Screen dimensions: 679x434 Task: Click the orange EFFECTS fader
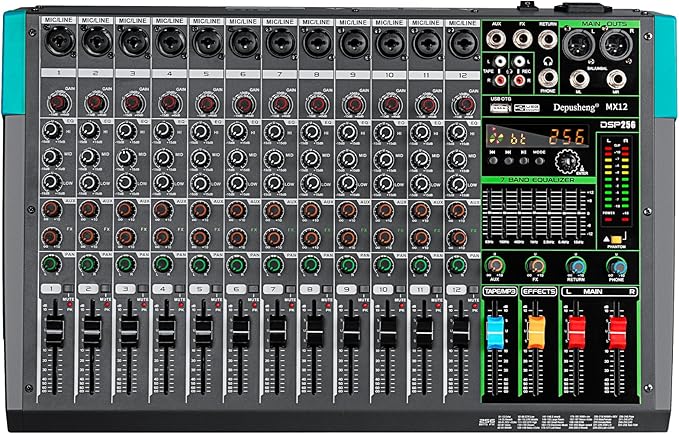tap(536, 332)
